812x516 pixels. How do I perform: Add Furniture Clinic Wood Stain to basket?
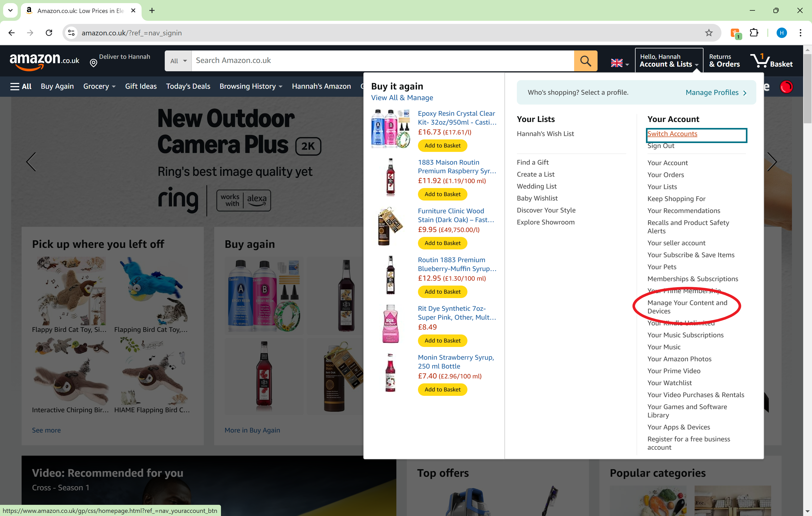[442, 243]
